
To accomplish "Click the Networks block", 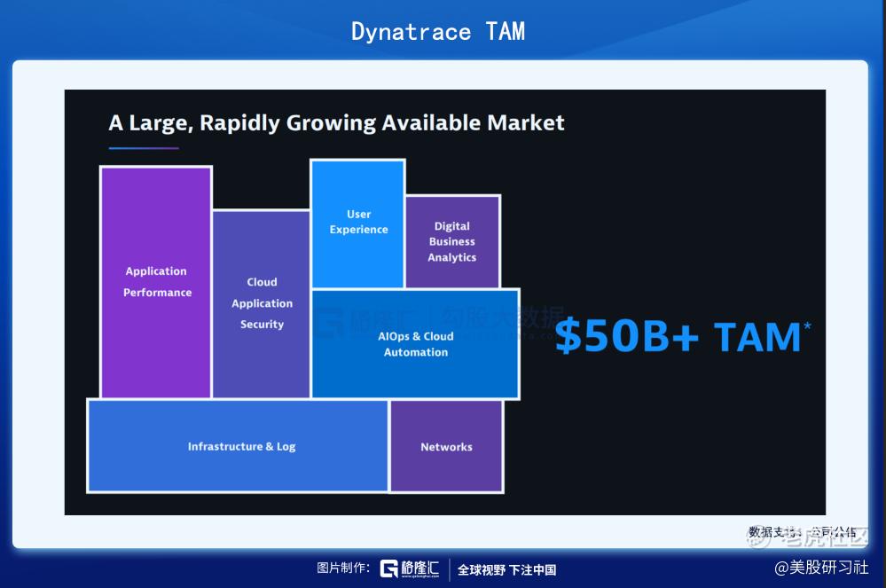I will [446, 446].
